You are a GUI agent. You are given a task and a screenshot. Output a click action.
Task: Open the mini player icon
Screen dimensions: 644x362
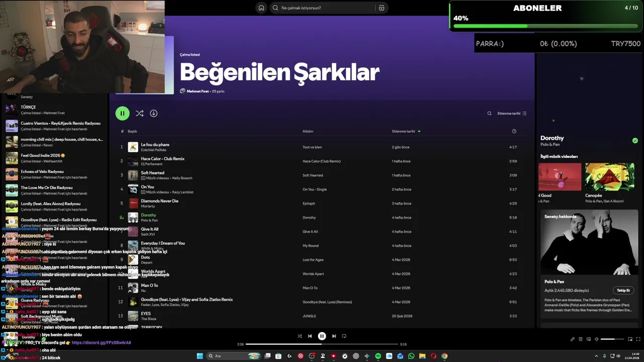click(630, 339)
